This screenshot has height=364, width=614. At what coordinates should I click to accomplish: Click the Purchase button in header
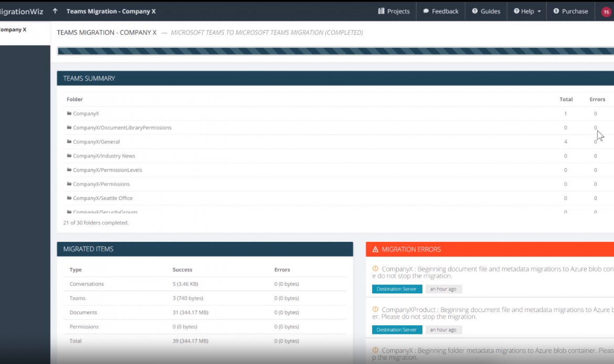(570, 12)
